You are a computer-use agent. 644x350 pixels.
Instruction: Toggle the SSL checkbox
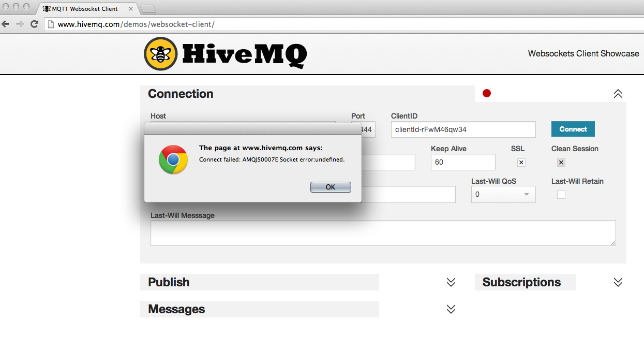point(521,163)
